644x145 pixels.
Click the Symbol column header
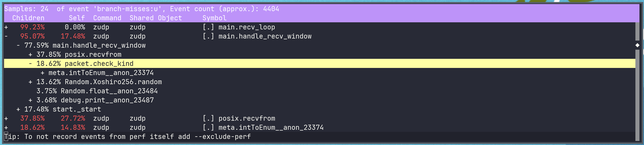[214, 18]
